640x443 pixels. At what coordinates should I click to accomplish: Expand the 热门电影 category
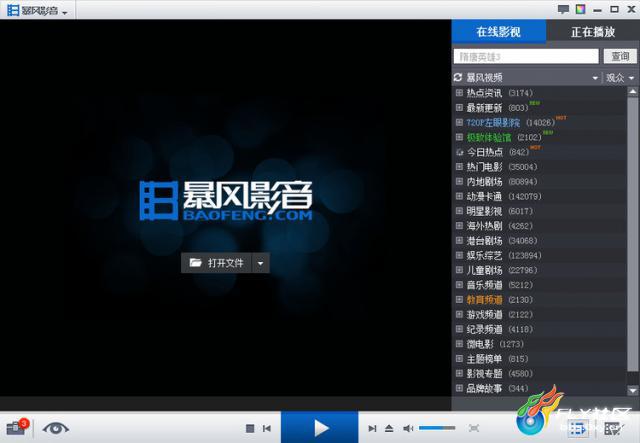459,167
